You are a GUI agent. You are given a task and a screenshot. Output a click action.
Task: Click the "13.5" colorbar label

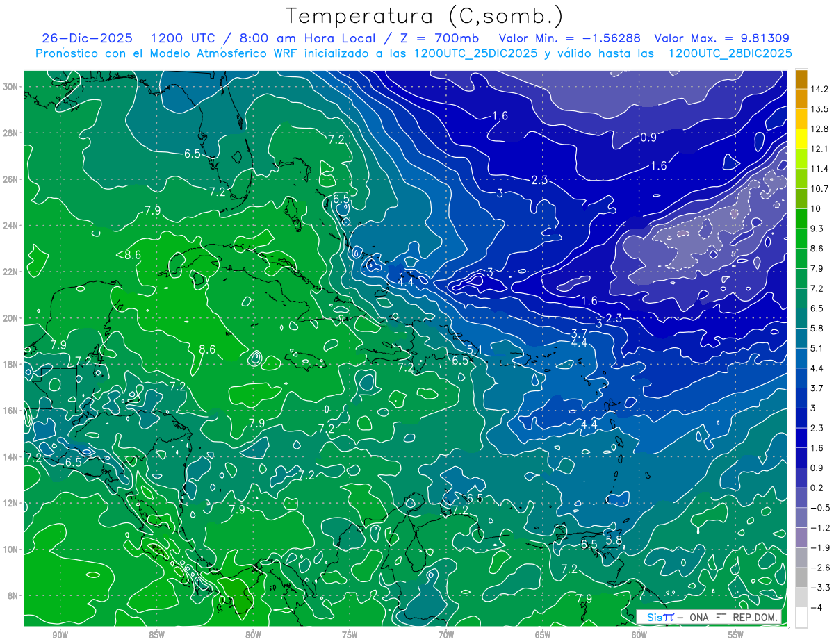pos(820,109)
